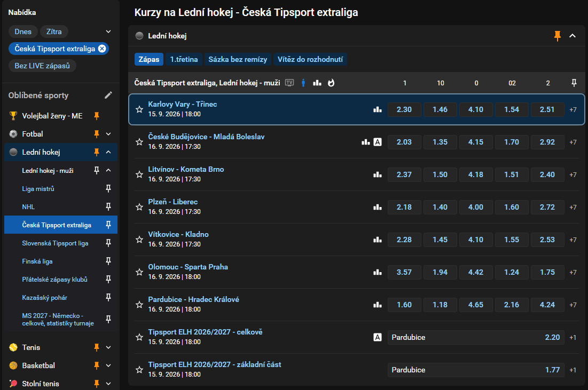The image size is (588, 390).
Task: Pin Kazašský pohár in sidebar
Action: coord(108,298)
